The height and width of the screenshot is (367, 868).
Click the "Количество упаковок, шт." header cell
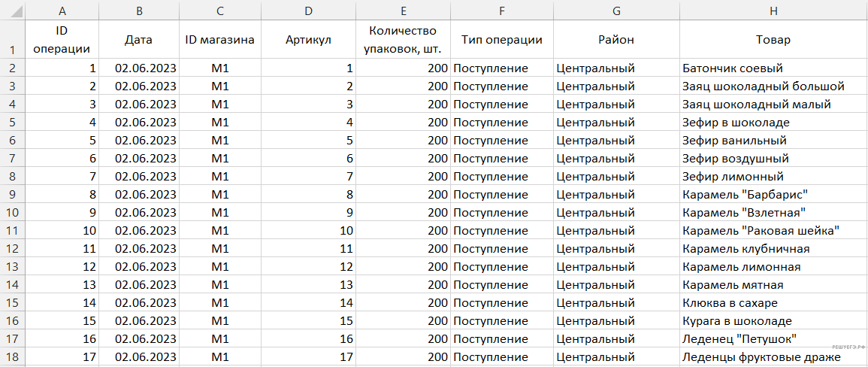tap(402, 40)
